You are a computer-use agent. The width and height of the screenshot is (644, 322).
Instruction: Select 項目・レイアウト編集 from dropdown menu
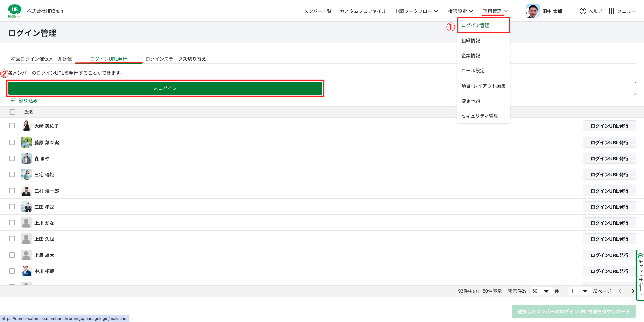483,86
